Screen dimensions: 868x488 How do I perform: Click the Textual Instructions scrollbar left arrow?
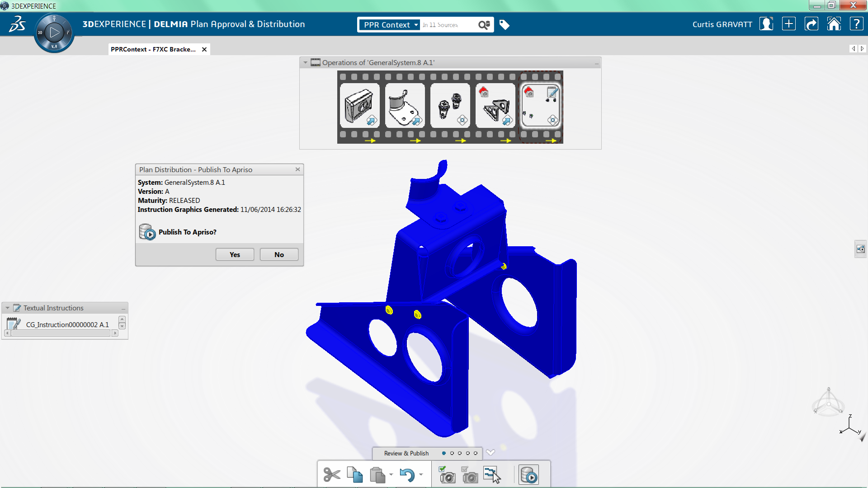(x=7, y=333)
